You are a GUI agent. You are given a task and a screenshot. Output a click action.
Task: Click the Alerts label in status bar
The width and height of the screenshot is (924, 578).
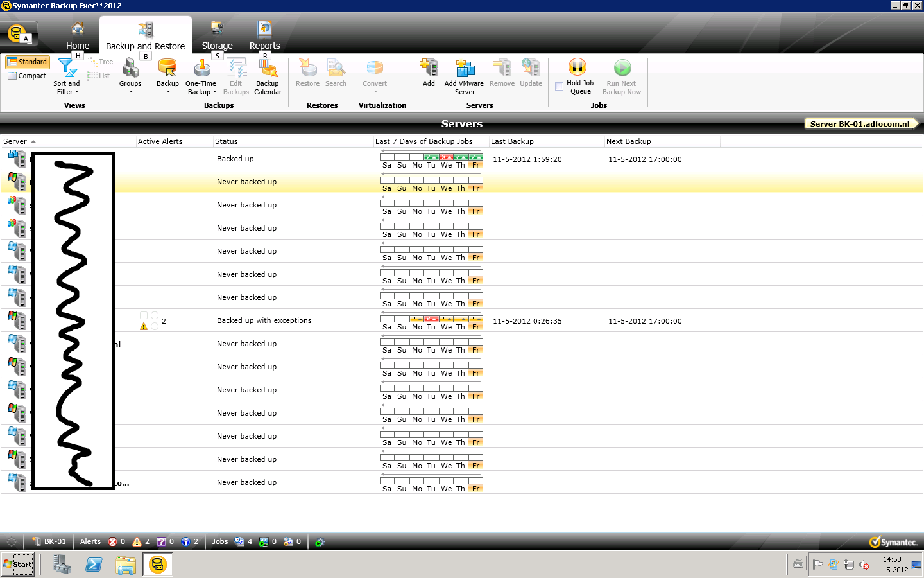(x=90, y=541)
